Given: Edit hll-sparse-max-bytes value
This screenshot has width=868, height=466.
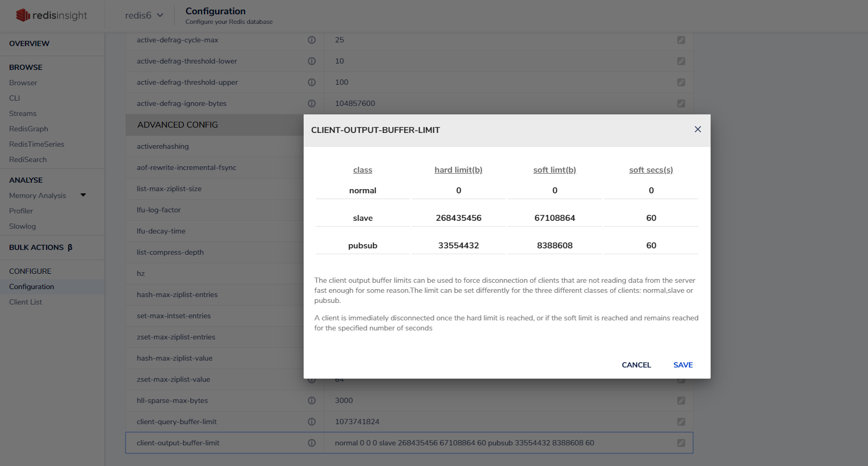Looking at the screenshot, I should (681, 400).
